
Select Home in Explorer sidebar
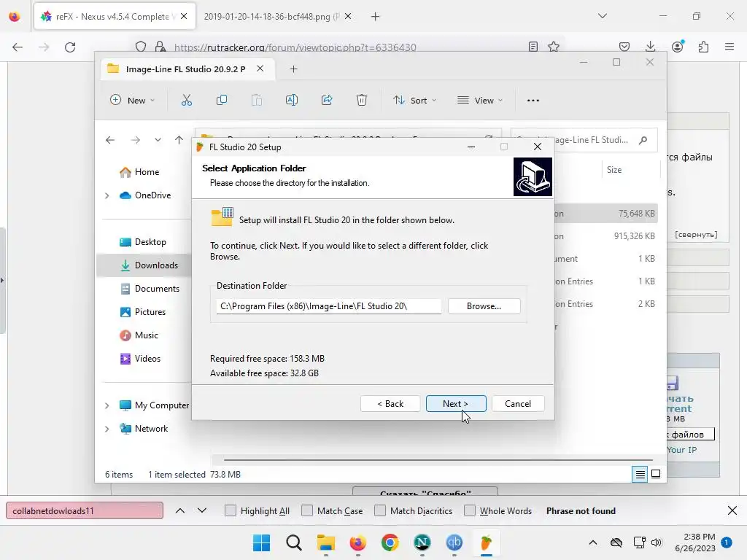(139, 172)
